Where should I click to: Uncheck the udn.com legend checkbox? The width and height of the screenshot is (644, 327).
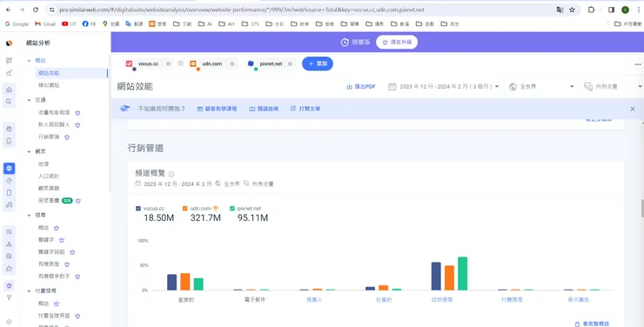click(184, 209)
